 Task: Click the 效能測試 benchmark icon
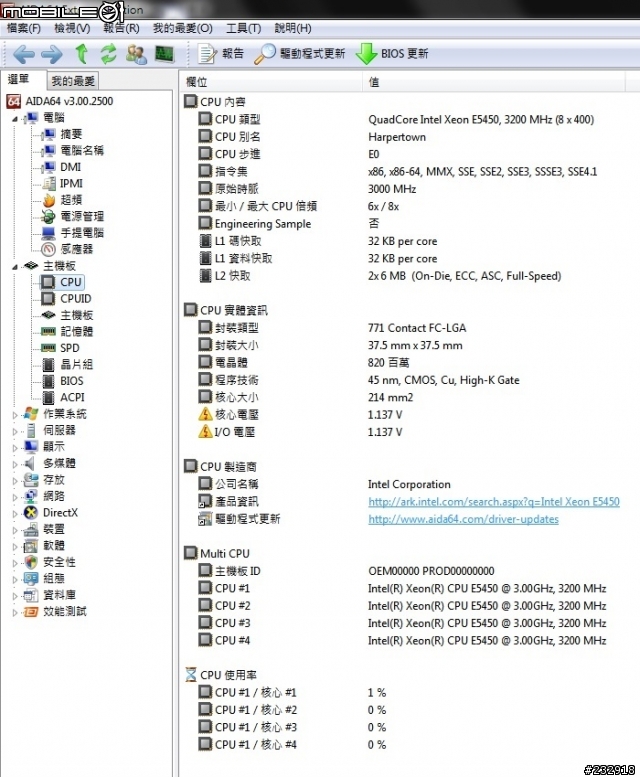[x=31, y=611]
